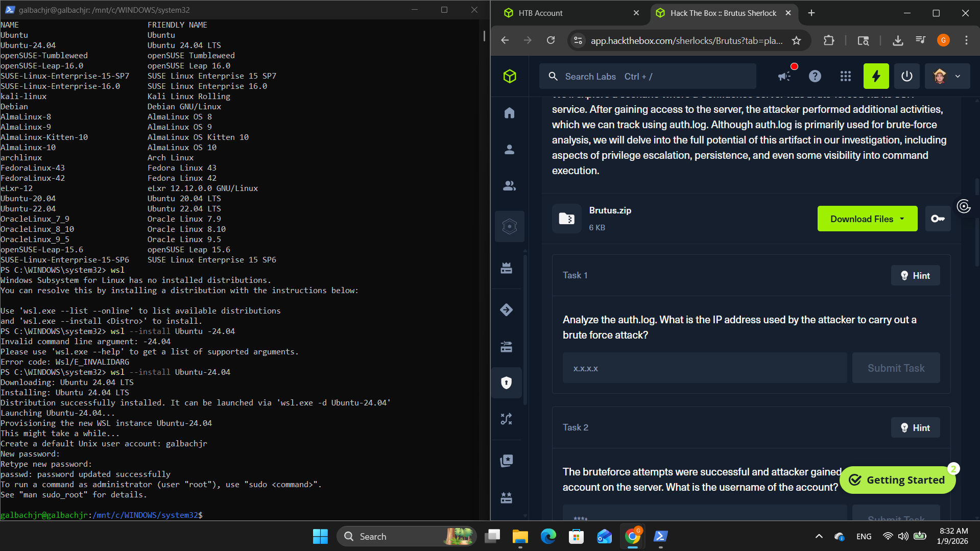Launch Microsoft Edge from the taskbar
This screenshot has width=980, height=551.
point(548,536)
